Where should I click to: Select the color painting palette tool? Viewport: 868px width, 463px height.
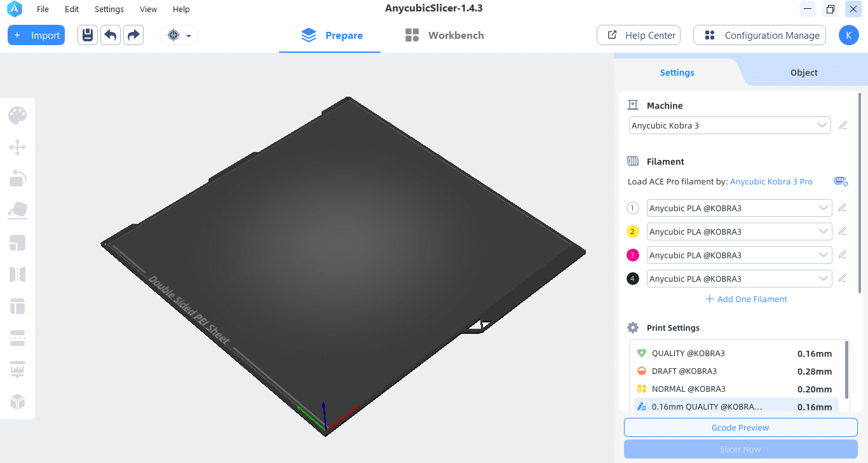(17, 116)
